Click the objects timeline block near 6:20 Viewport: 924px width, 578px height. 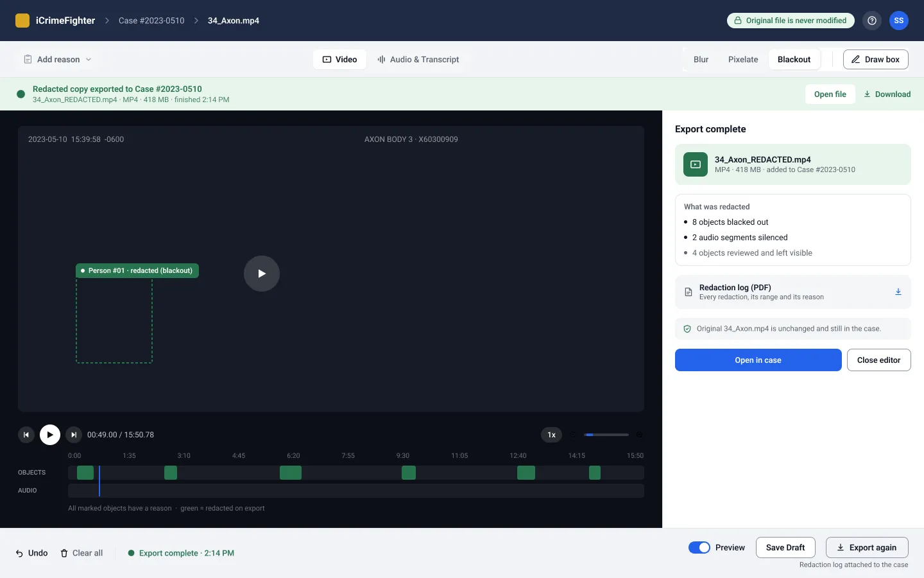pos(291,473)
